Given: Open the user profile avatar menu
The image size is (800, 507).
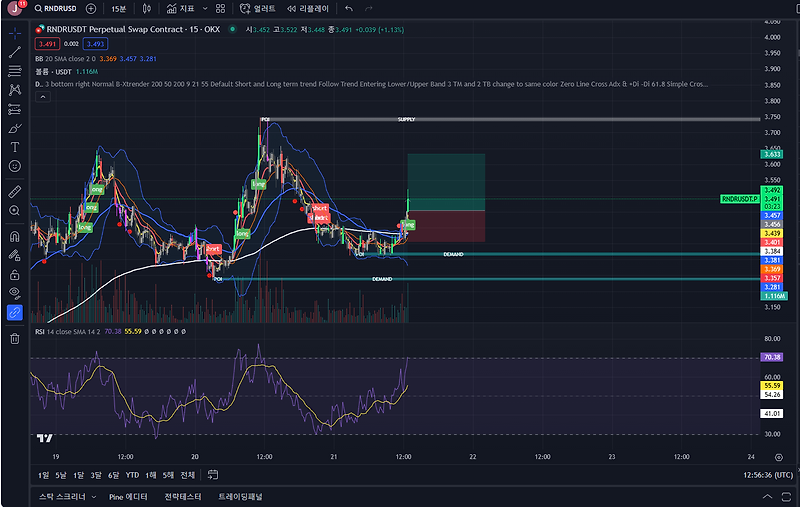Looking at the screenshot, I should pyautogui.click(x=15, y=8).
